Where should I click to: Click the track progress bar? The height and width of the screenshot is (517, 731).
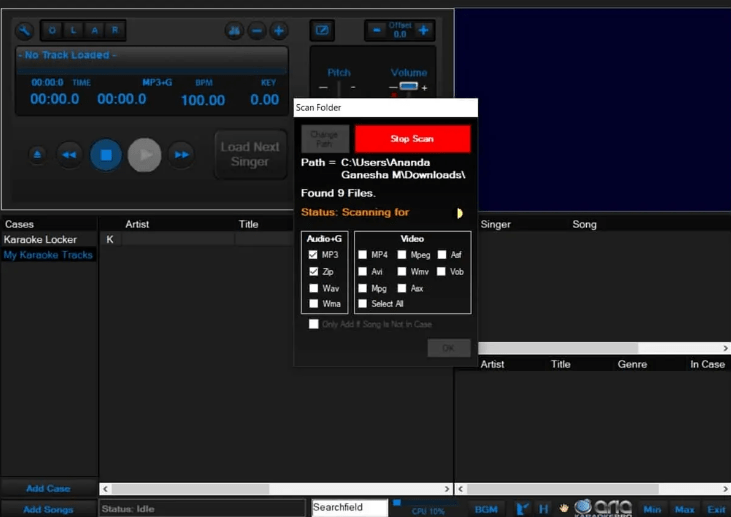tap(152, 71)
